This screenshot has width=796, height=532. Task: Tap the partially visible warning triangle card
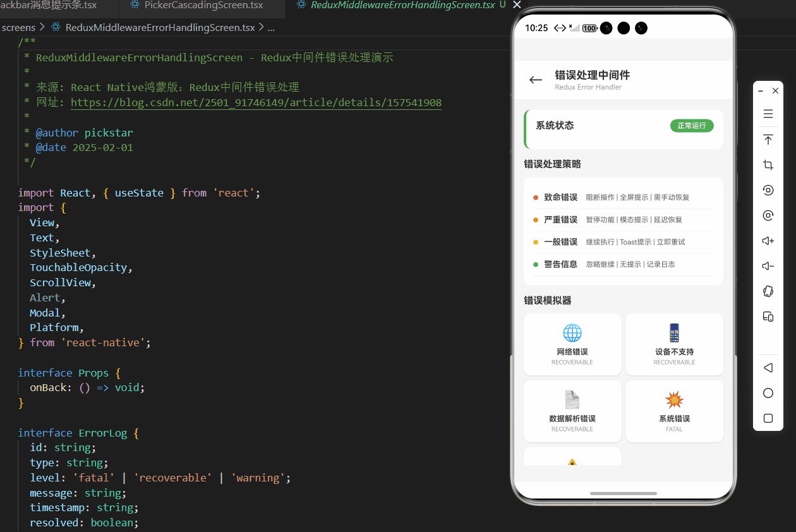pyautogui.click(x=572, y=456)
